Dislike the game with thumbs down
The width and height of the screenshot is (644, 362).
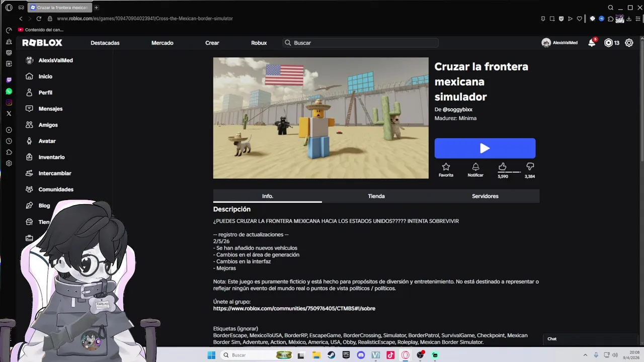530,166
